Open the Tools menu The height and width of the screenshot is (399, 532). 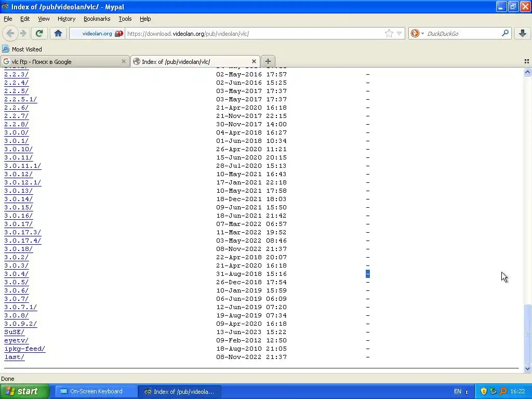pyautogui.click(x=125, y=19)
